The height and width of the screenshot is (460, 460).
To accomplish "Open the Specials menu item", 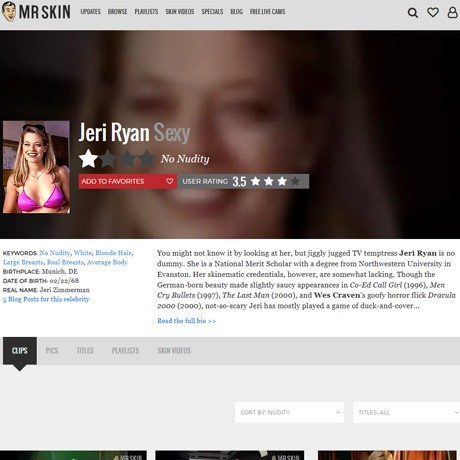I will tap(212, 12).
